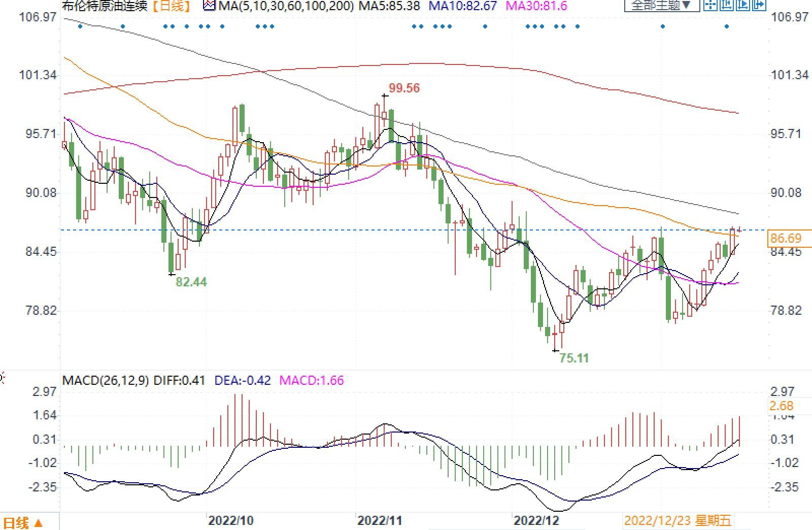Click the jump-to-latest arrow icon at far right
The height and width of the screenshot is (530, 812).
[758, 5]
